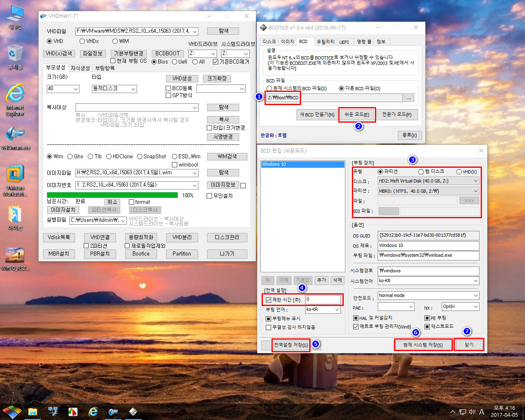Open the VHDman.exe desktop icon
The width and height of the screenshot is (525, 420).
15,138
